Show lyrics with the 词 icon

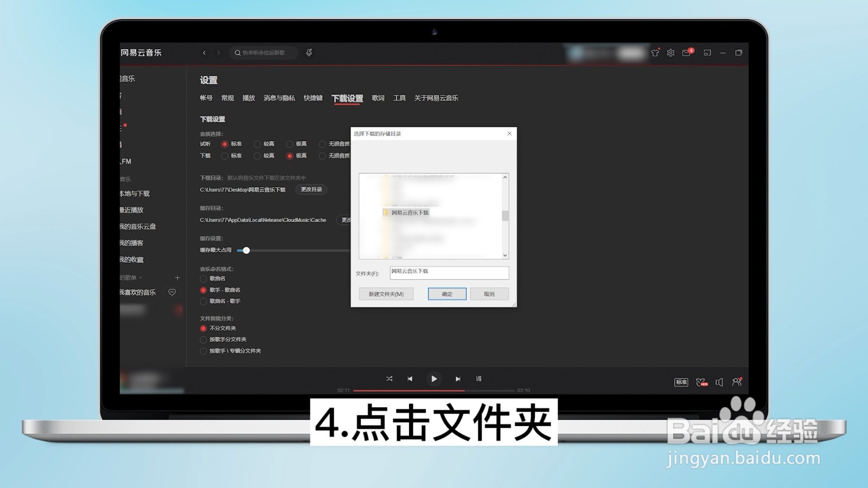478,379
